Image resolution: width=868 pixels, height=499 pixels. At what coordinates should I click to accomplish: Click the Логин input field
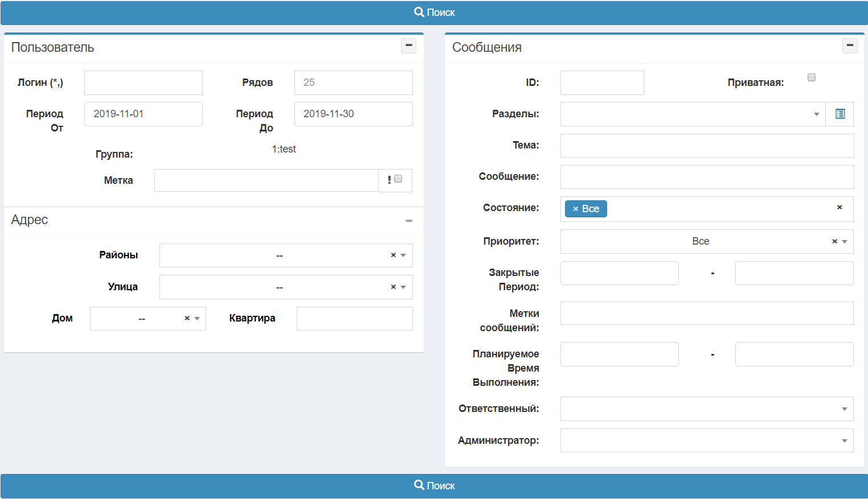143,83
